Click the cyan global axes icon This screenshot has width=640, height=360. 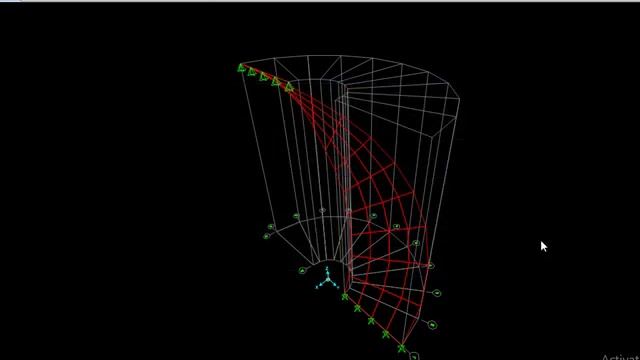tap(327, 279)
